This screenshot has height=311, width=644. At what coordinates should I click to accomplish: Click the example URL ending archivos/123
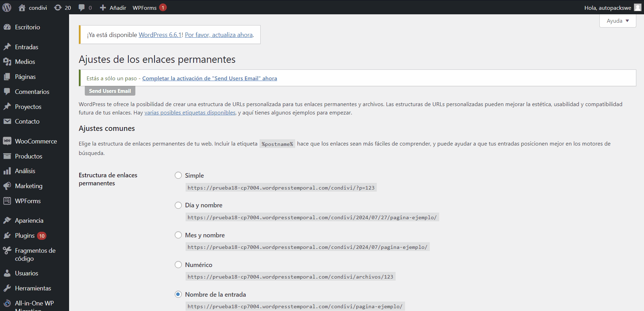click(290, 277)
